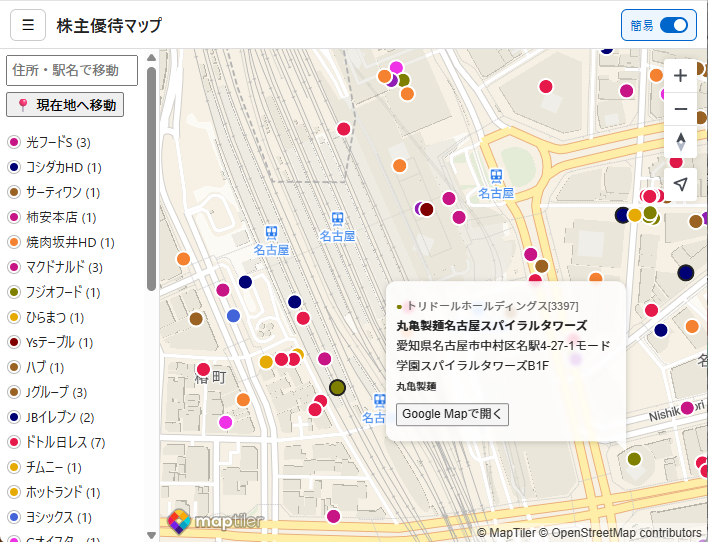Viewport: 708px width, 542px height.
Task: Click ハブ (1) legend entry
Action: [x=36, y=367]
